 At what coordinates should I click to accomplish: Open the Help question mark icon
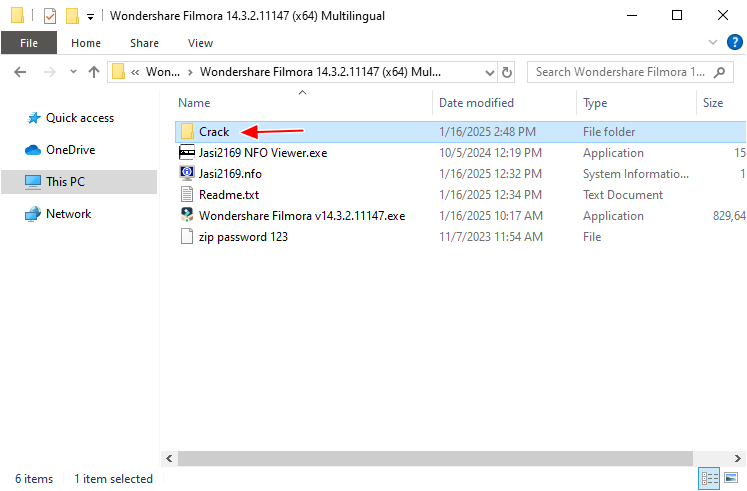click(734, 43)
